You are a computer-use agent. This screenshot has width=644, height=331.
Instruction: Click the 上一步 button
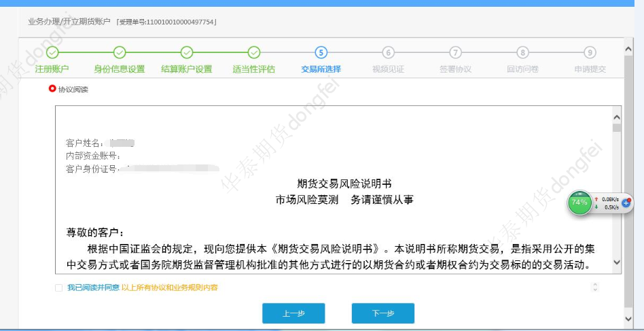293,313
